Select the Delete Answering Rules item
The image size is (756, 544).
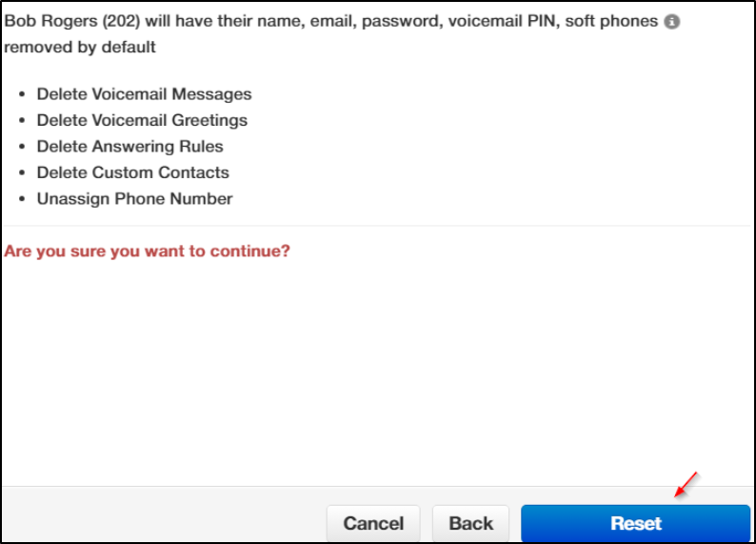[130, 146]
